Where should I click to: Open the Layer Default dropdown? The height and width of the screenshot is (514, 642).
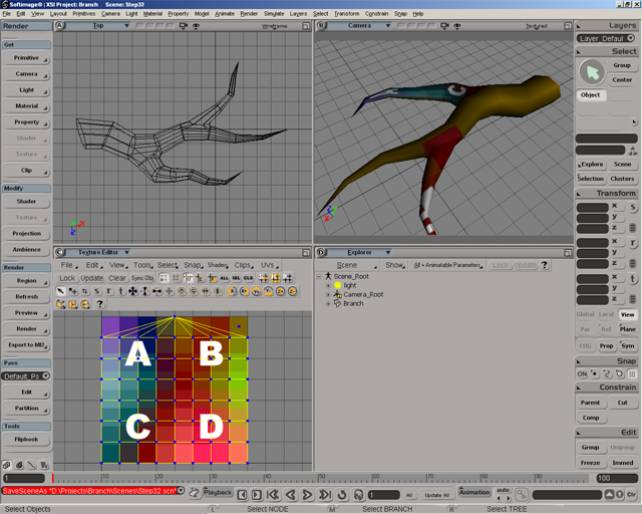[x=607, y=38]
